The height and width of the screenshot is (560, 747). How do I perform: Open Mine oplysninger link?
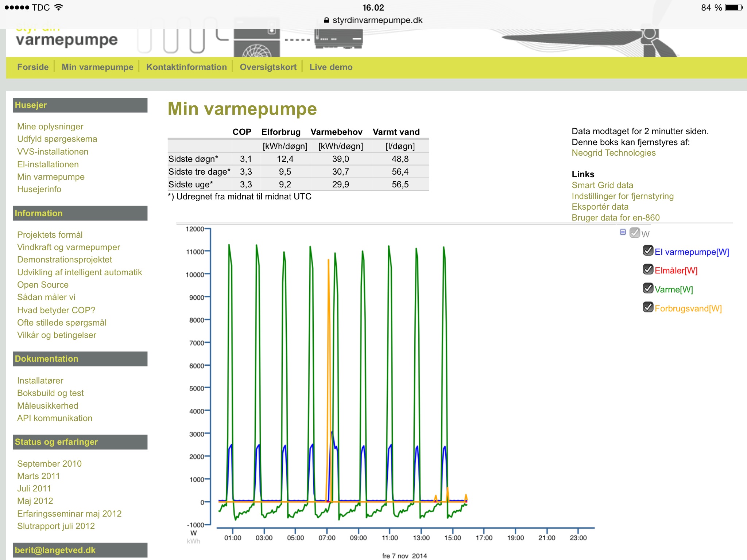point(50,127)
